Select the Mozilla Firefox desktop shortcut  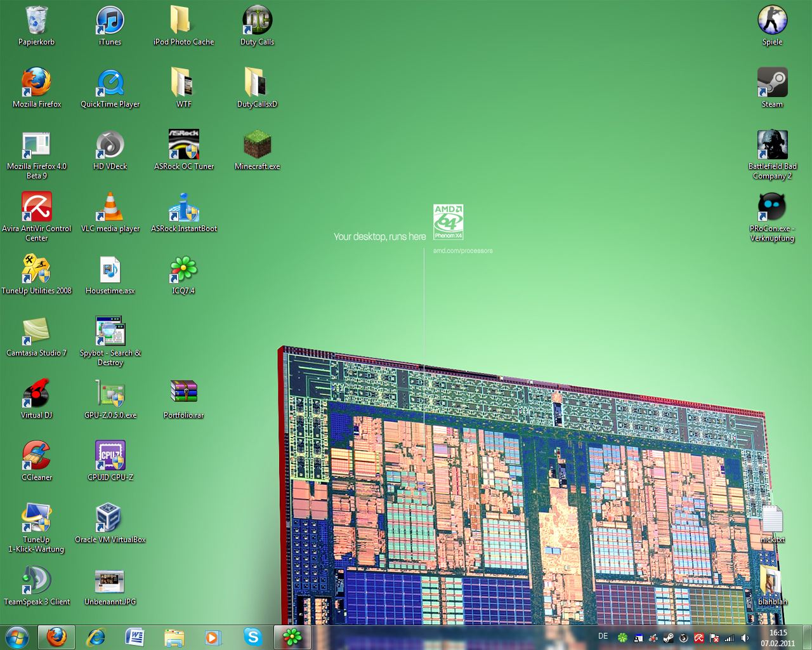pos(37,89)
